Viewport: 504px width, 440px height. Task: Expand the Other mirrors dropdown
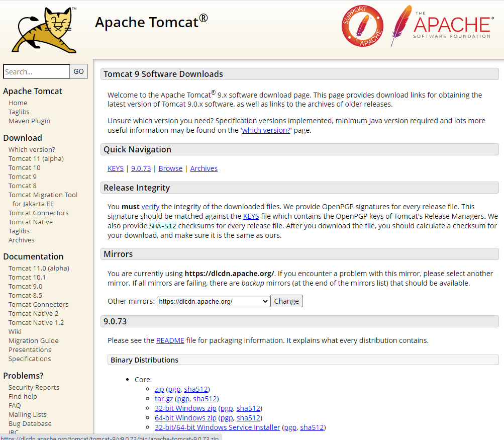tap(213, 301)
